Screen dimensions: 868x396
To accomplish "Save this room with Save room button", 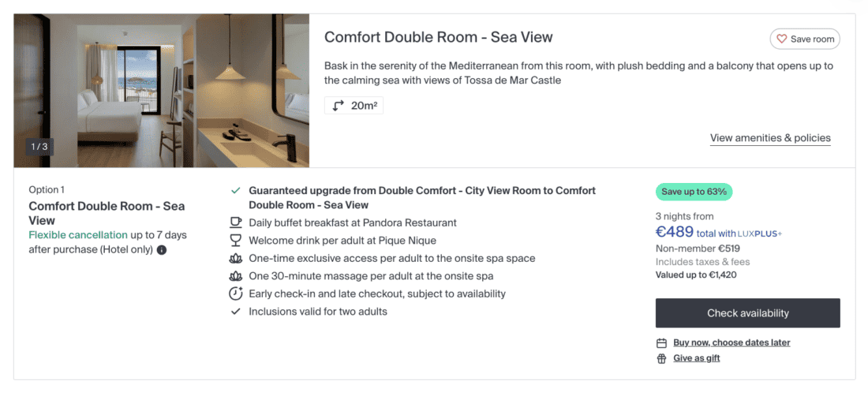I will coord(804,39).
